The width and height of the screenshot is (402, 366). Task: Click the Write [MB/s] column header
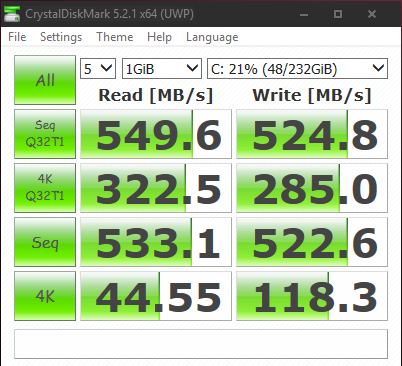coord(312,95)
